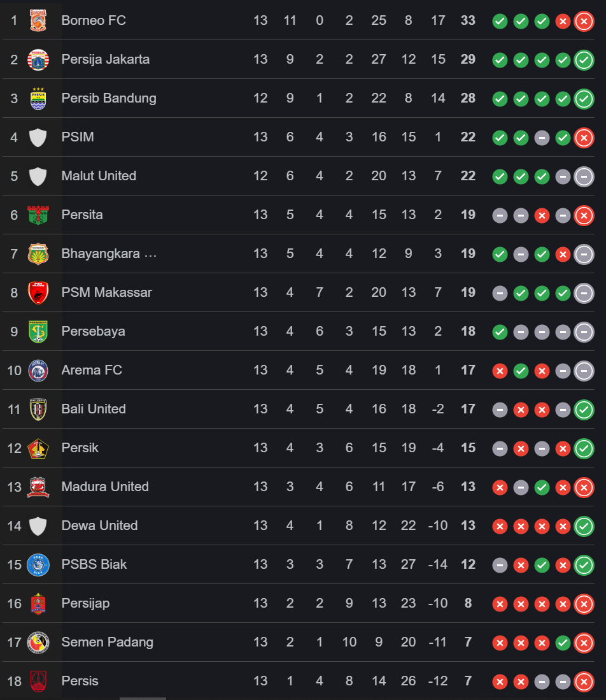Image resolution: width=606 pixels, height=700 pixels.
Task: Open the Persik team page
Action: [80, 448]
